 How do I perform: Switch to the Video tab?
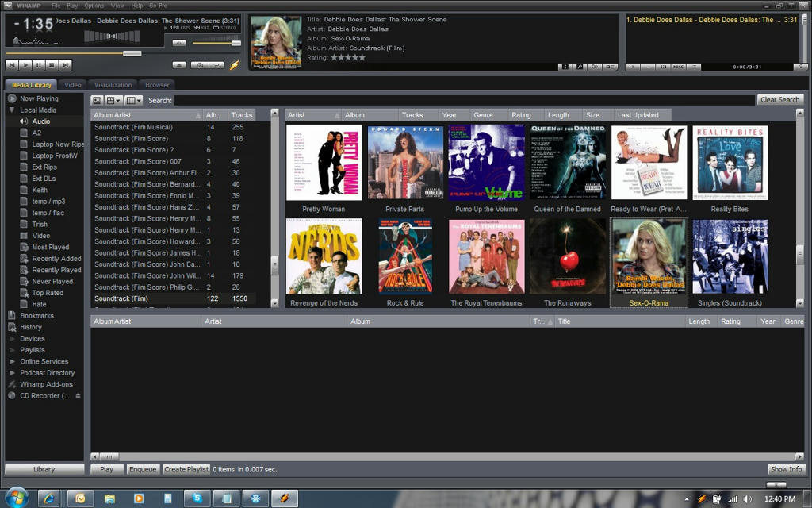pyautogui.click(x=72, y=84)
